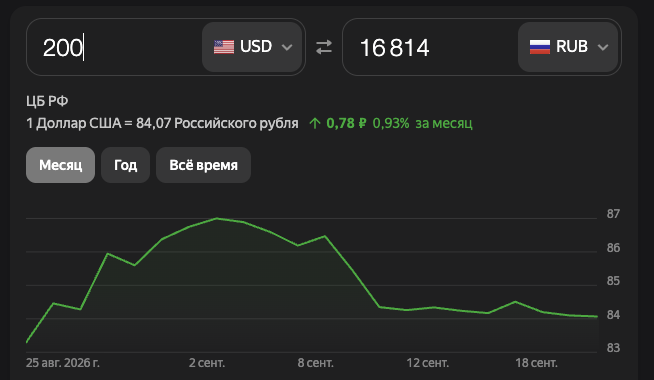Click the ЦБ РФ source label

coord(47,101)
